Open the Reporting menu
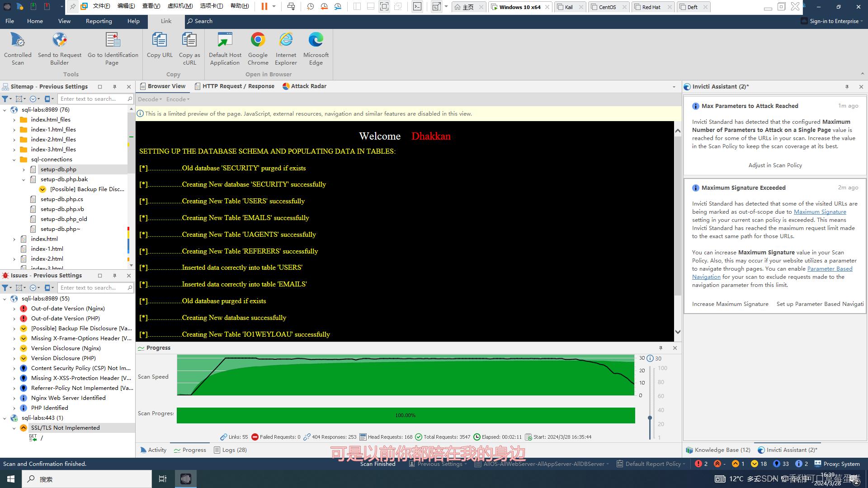This screenshot has width=868, height=488. point(99,21)
